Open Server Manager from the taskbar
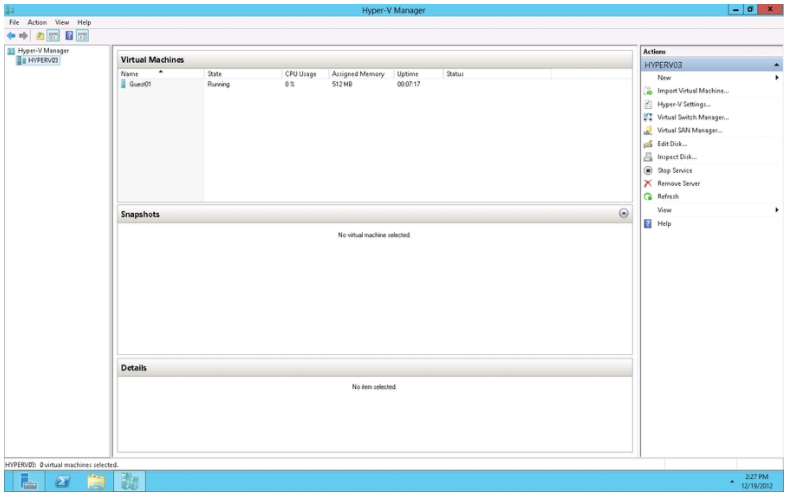Screen dimensions: 788x497 coord(29,481)
